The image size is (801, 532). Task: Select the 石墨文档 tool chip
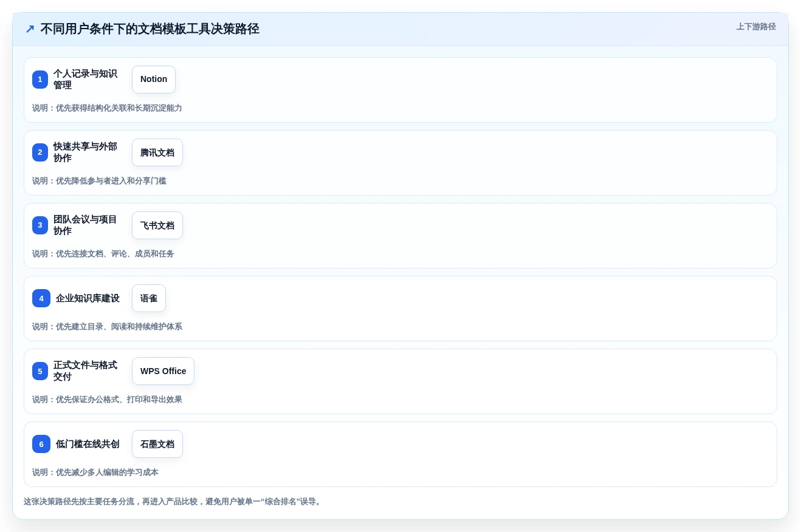click(157, 444)
